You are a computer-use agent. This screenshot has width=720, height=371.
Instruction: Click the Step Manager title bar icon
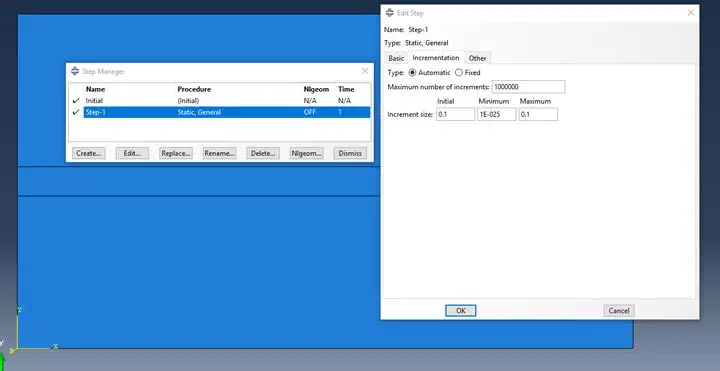click(75, 71)
